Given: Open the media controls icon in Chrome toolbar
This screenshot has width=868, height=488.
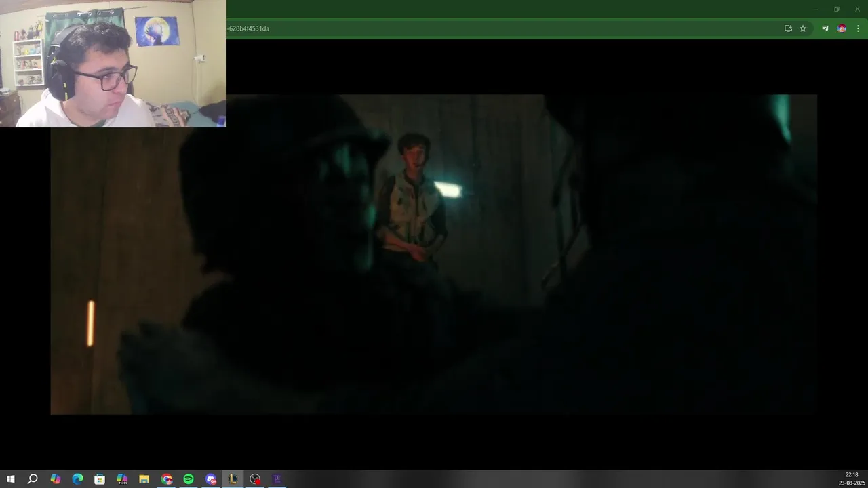Looking at the screenshot, I should coord(825,28).
